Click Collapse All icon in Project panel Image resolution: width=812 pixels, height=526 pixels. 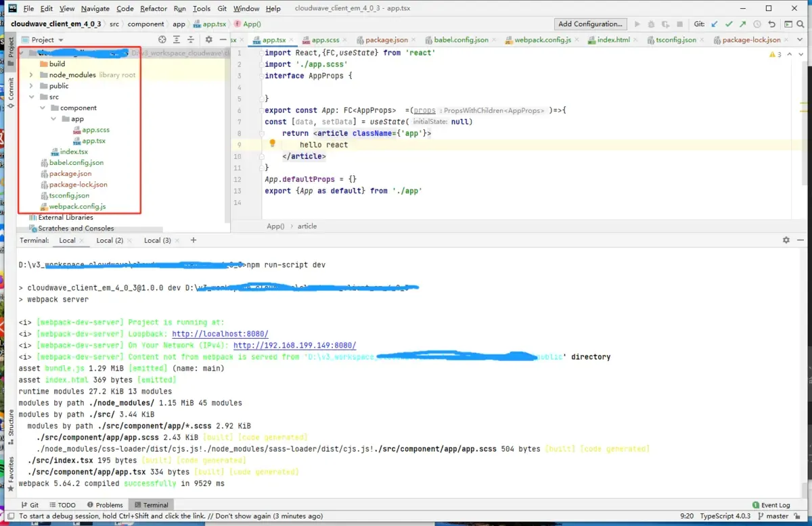(x=191, y=40)
